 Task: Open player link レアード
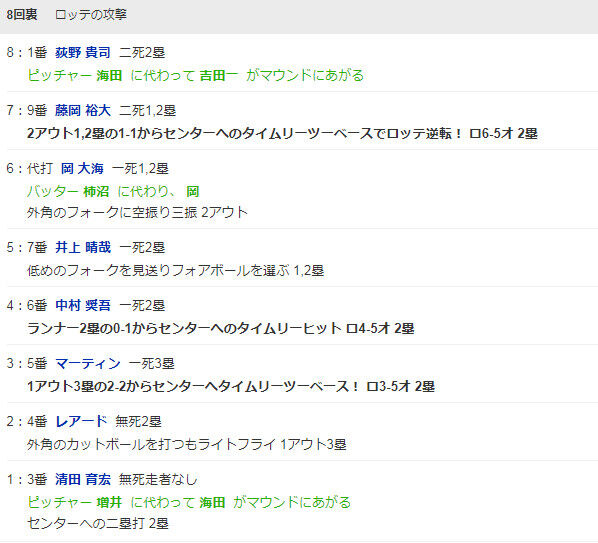[x=81, y=421]
